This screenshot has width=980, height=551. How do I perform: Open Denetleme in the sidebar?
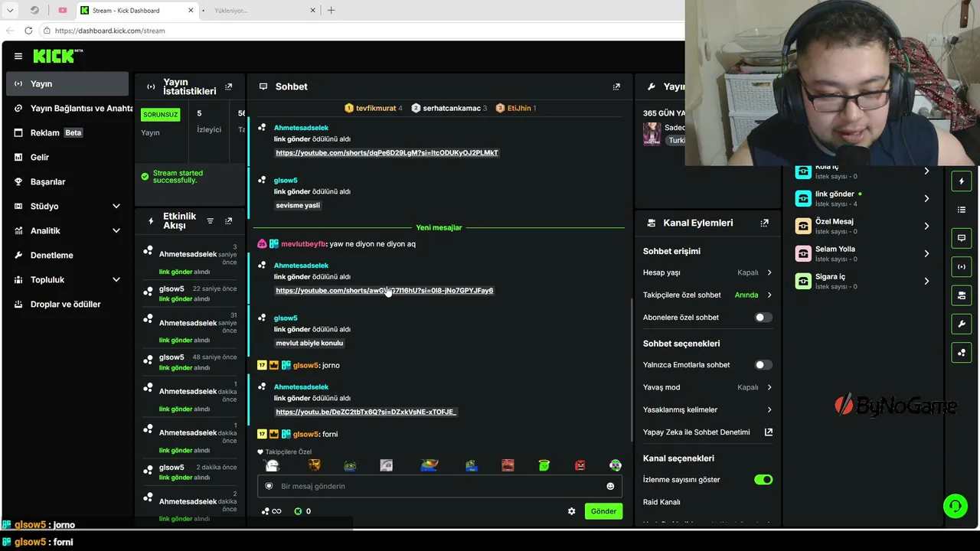pos(67,256)
